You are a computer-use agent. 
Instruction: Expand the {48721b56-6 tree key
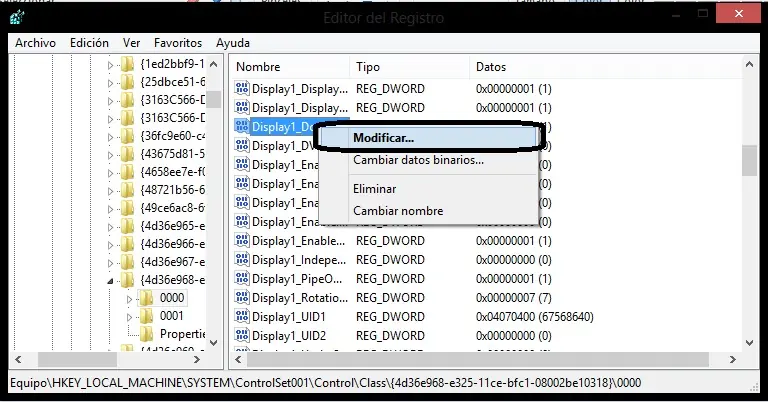tap(110, 190)
